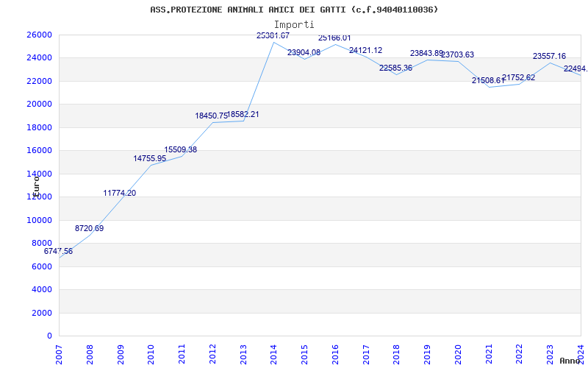Click the 2009 x-axis year label
This screenshot has height=368, width=588.
[121, 354]
